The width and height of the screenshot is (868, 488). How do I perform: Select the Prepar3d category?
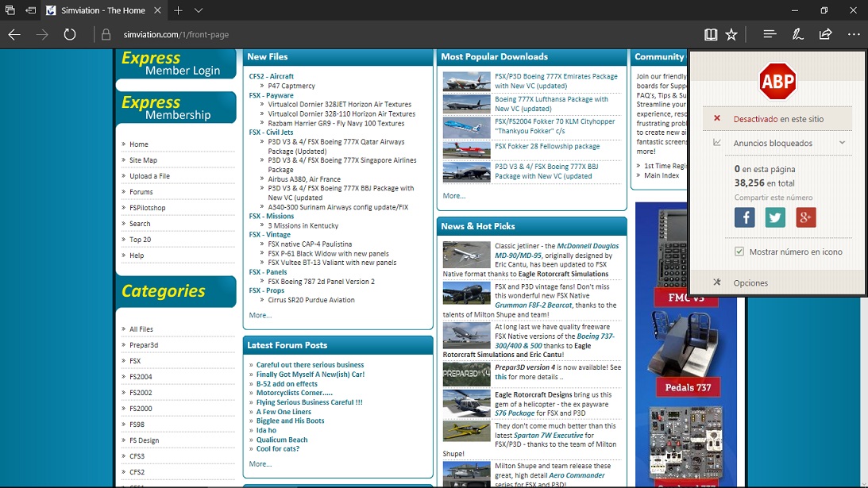tap(144, 345)
